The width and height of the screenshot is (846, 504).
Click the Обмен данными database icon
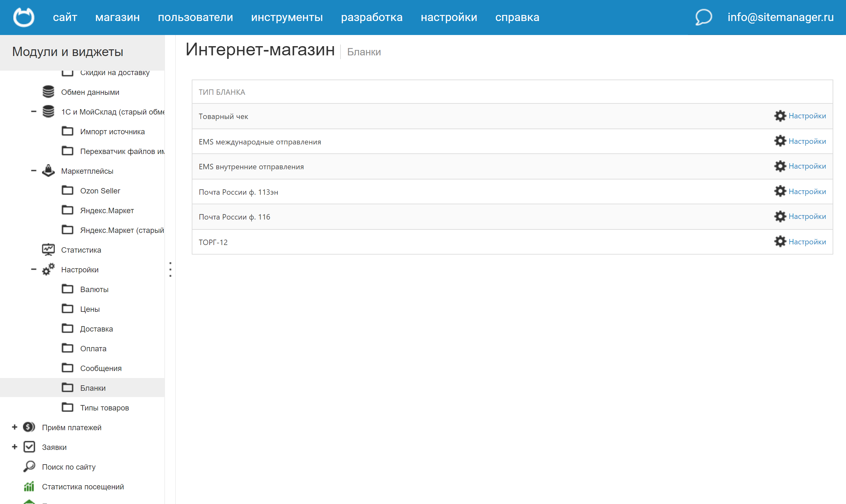48,92
